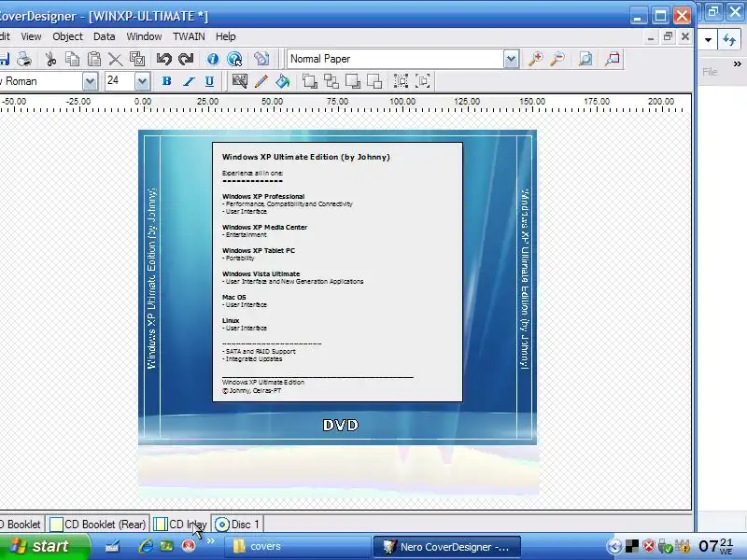This screenshot has width=747, height=560.
Task: Redo the last undone action
Action: click(186, 59)
